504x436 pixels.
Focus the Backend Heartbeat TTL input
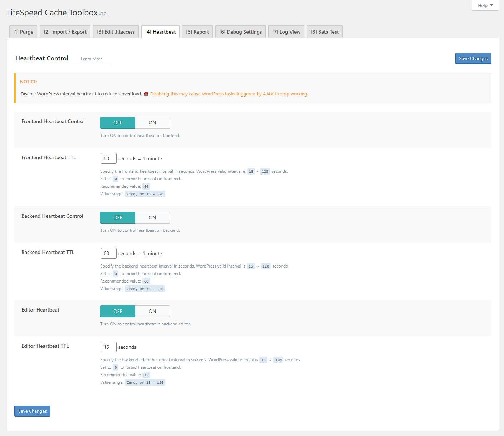(108, 253)
